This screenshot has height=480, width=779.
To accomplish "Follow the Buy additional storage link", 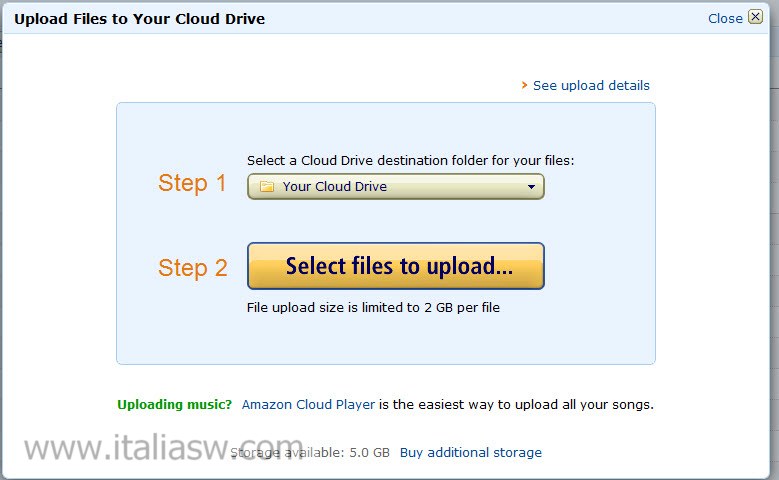I will [x=470, y=453].
